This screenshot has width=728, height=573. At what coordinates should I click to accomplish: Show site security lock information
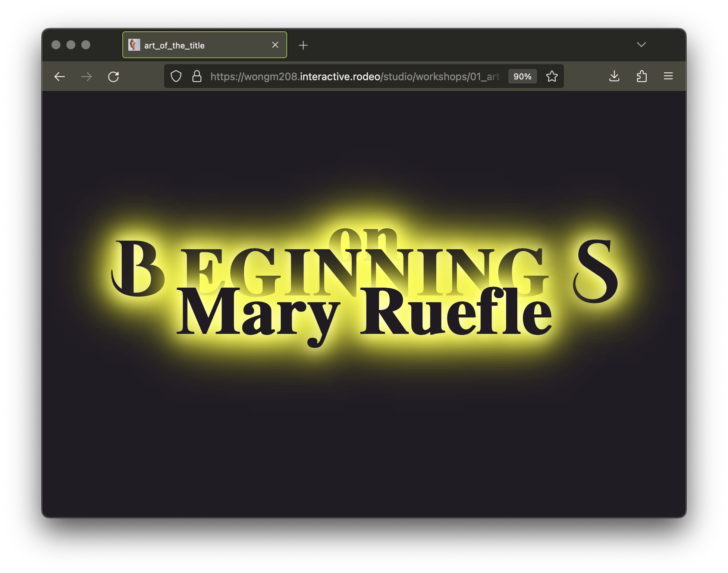coord(197,76)
